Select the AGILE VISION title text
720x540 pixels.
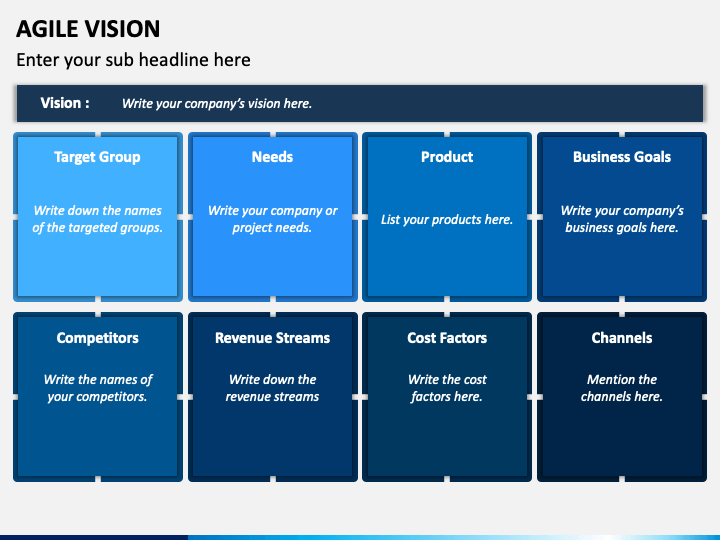88,29
